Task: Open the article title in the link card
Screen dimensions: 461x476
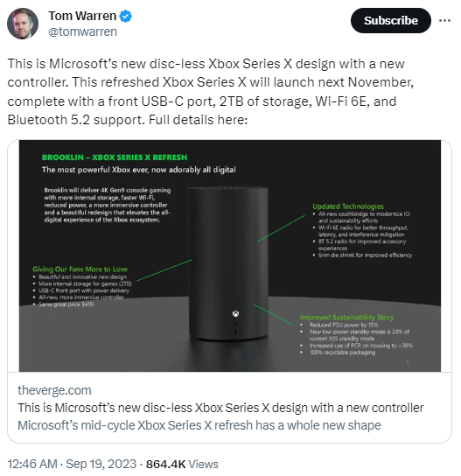Action: click(x=220, y=408)
